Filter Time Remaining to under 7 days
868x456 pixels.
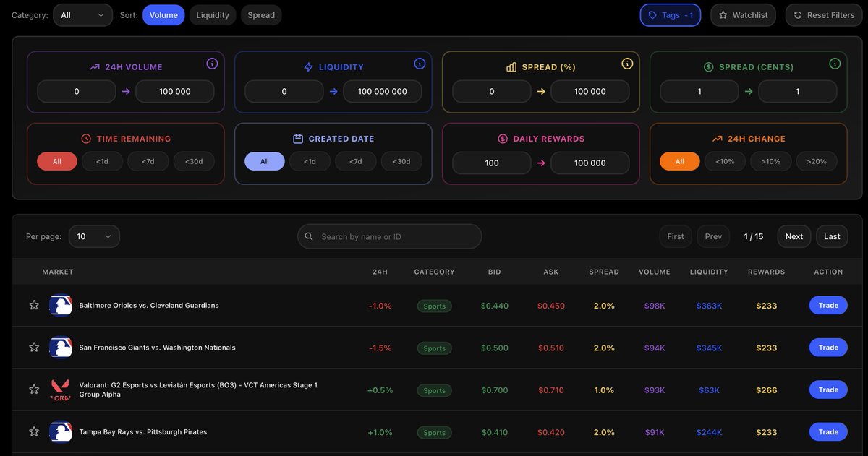pyautogui.click(x=148, y=162)
